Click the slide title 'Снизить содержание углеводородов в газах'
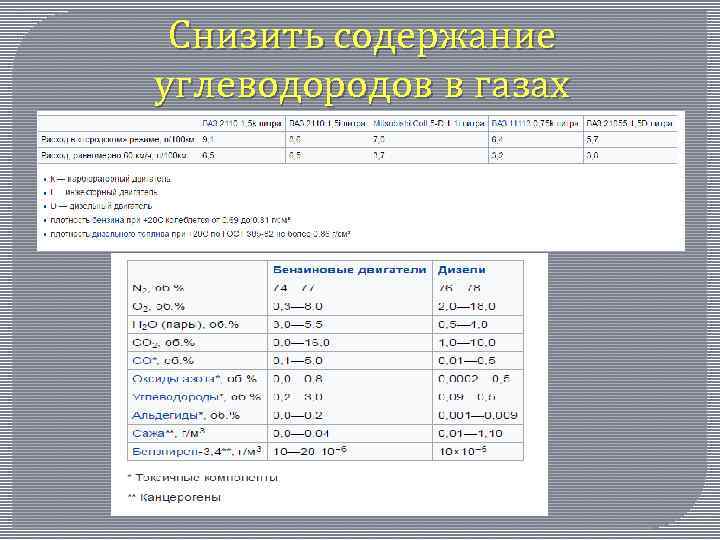Viewport: 720px width, 540px height. 362,62
